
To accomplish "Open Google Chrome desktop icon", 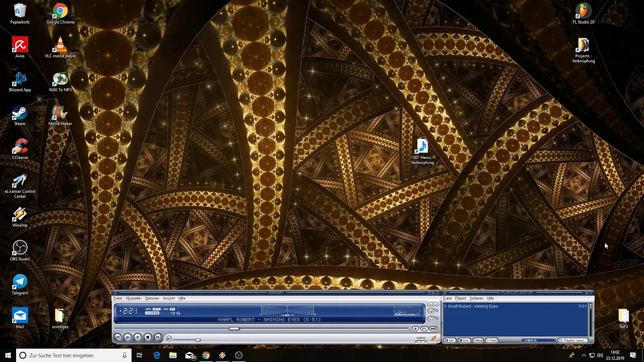I will pyautogui.click(x=60, y=14).
